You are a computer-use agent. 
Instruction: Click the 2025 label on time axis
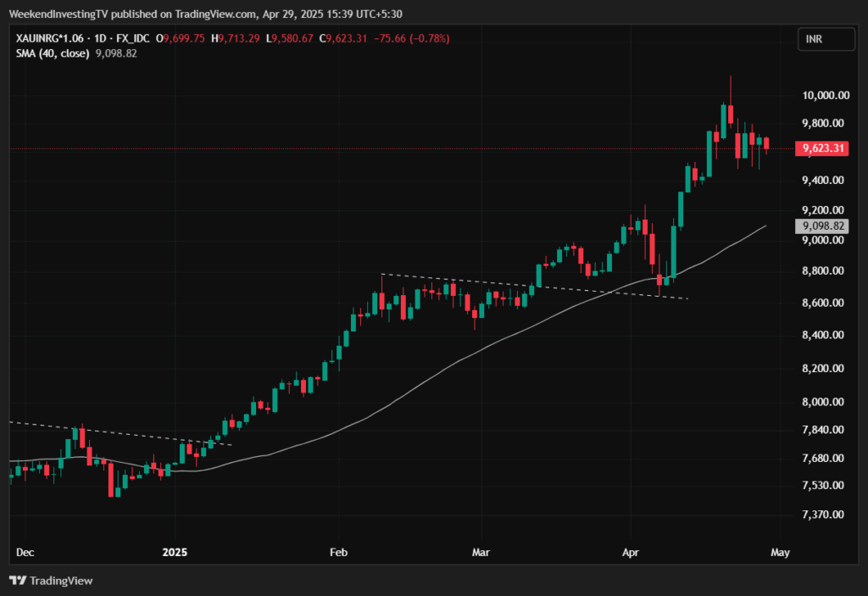175,552
